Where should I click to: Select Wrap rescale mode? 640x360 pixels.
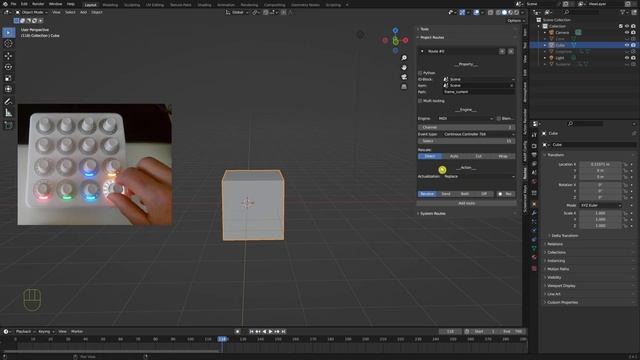[x=503, y=156]
